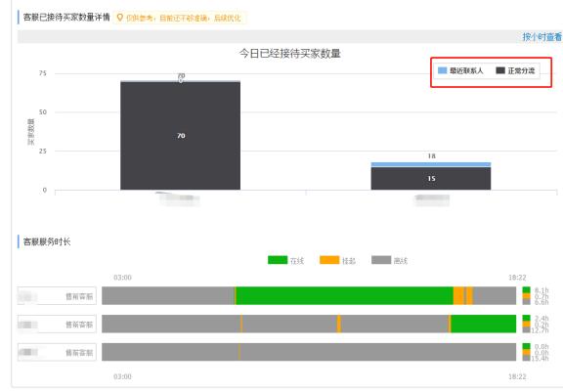Viewport: 563px width, 392px height.
Task: Click the dark 正常分流 legend swatch
Action: (x=500, y=70)
